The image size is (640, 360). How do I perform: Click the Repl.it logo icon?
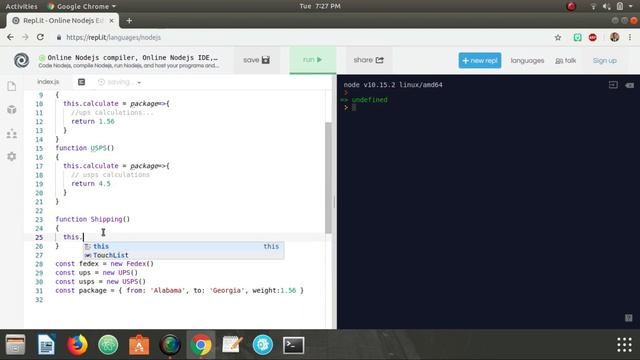tap(21, 60)
